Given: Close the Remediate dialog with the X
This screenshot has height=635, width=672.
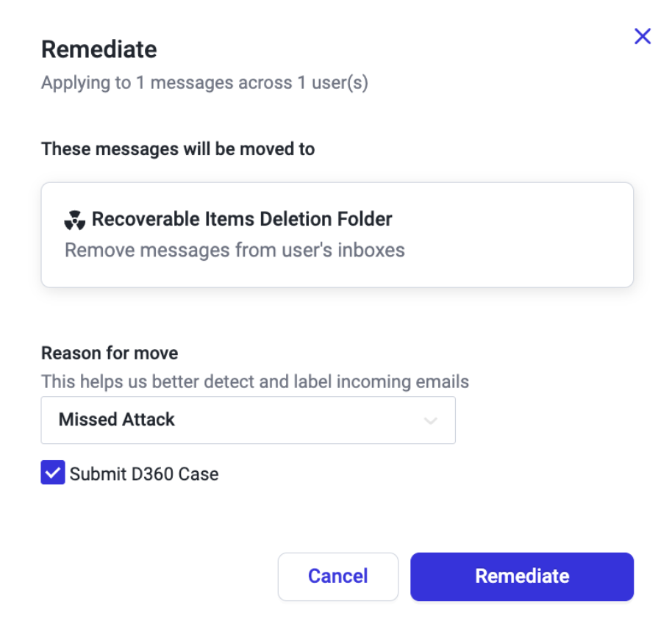Looking at the screenshot, I should pos(643,37).
